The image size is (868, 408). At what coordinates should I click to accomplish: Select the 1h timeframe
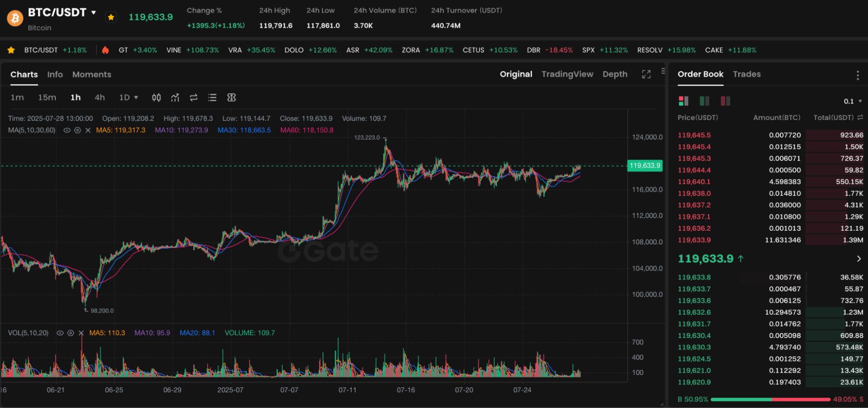[76, 97]
